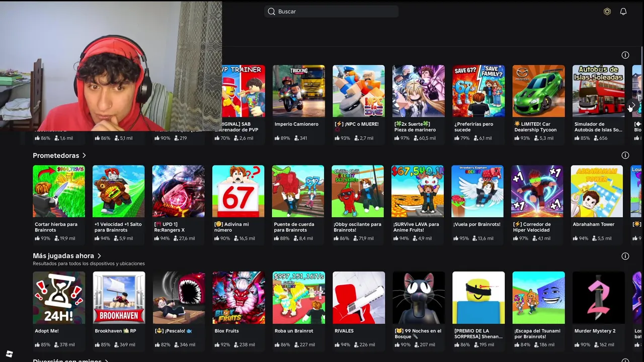The image size is (644, 362).
Task: Open ¡Vuela por Brainrots! thumbnail
Action: click(477, 192)
